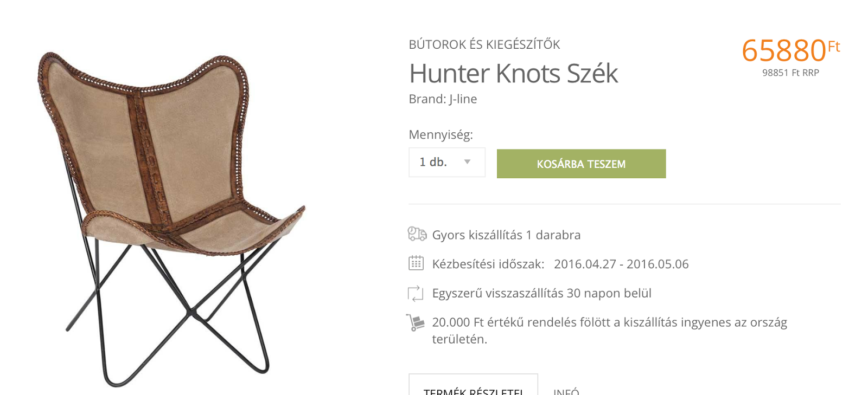
Task: Click the 98851 Ft RRP text
Action: tap(790, 73)
